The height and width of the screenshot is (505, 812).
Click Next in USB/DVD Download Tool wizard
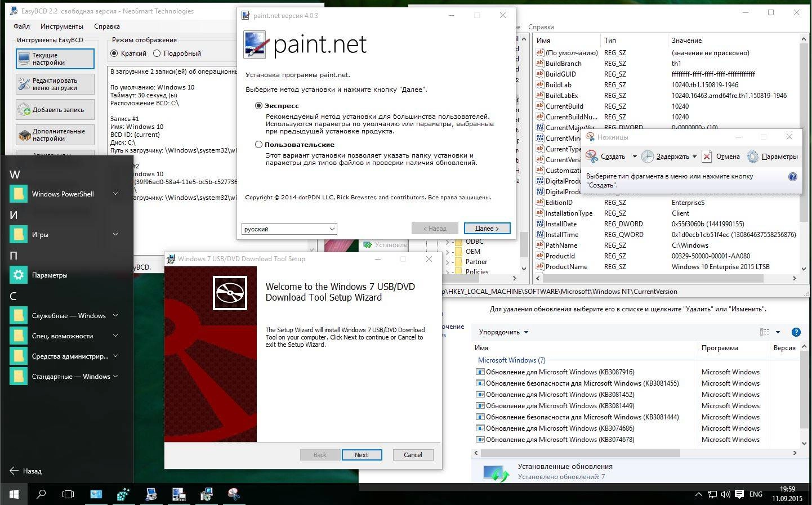click(362, 455)
